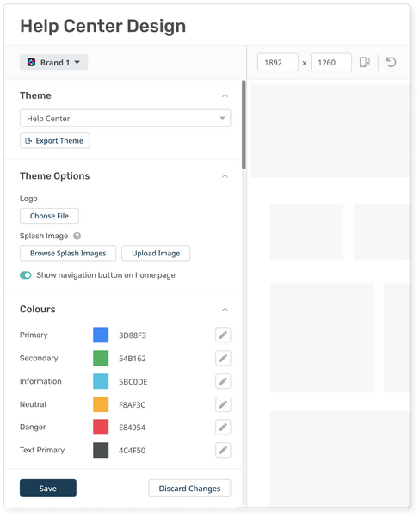Reset the preview with the undo arrow icon
Viewport: 420px width, 517px height.
click(391, 62)
